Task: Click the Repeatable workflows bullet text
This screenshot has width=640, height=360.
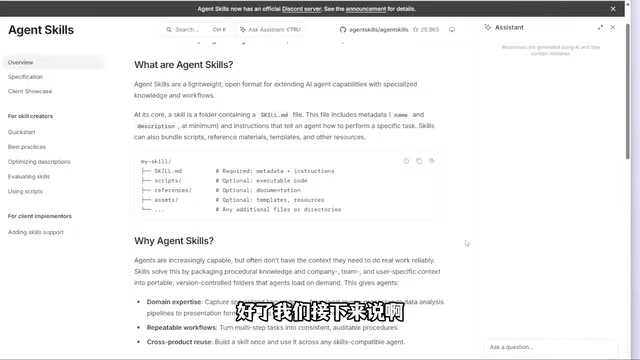Action: coord(273,327)
